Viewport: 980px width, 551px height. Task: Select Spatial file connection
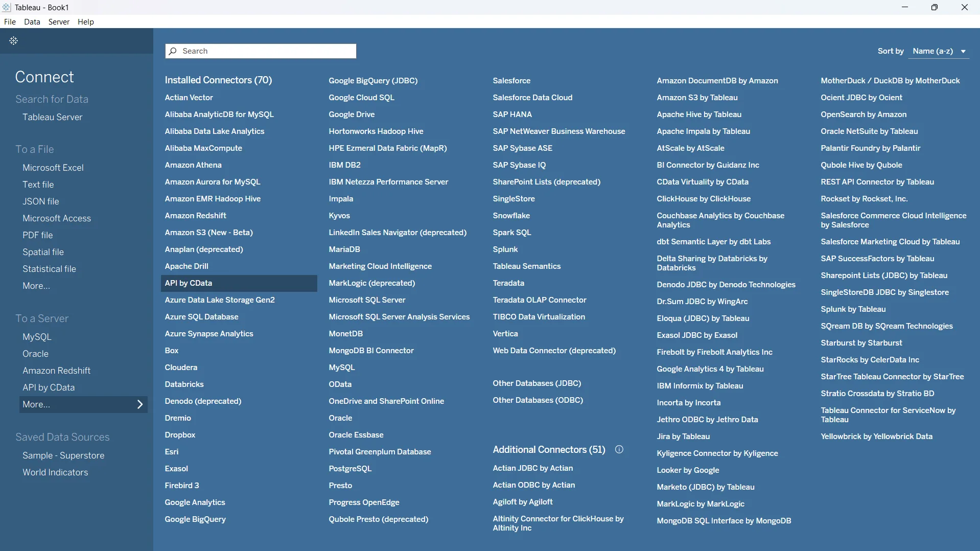(43, 252)
